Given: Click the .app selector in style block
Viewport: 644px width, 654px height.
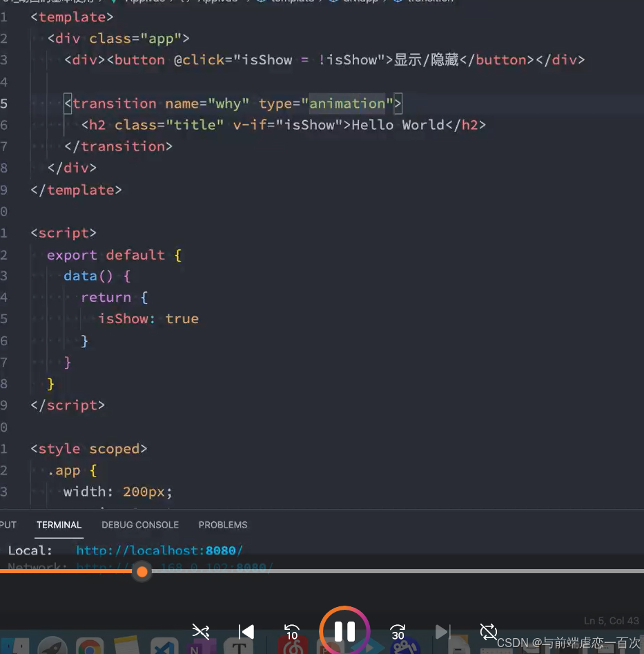Looking at the screenshot, I should 64,470.
